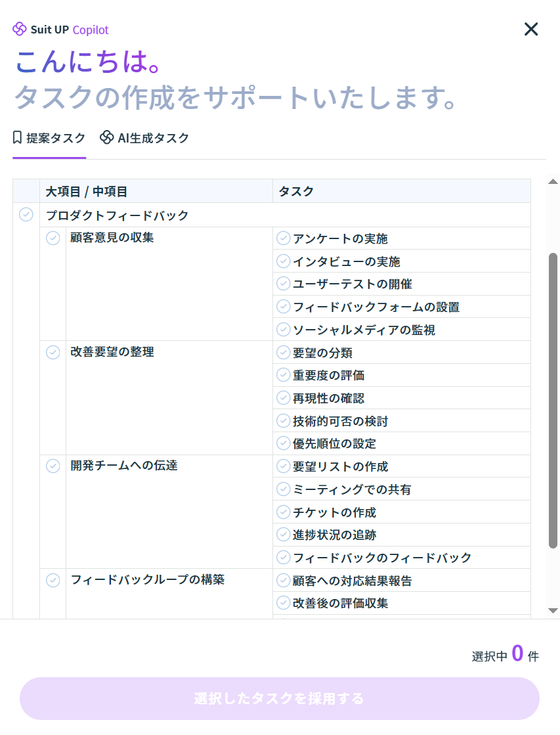The image size is (560, 735).
Task: Tick the check icon for アンケートの実施
Action: click(284, 238)
